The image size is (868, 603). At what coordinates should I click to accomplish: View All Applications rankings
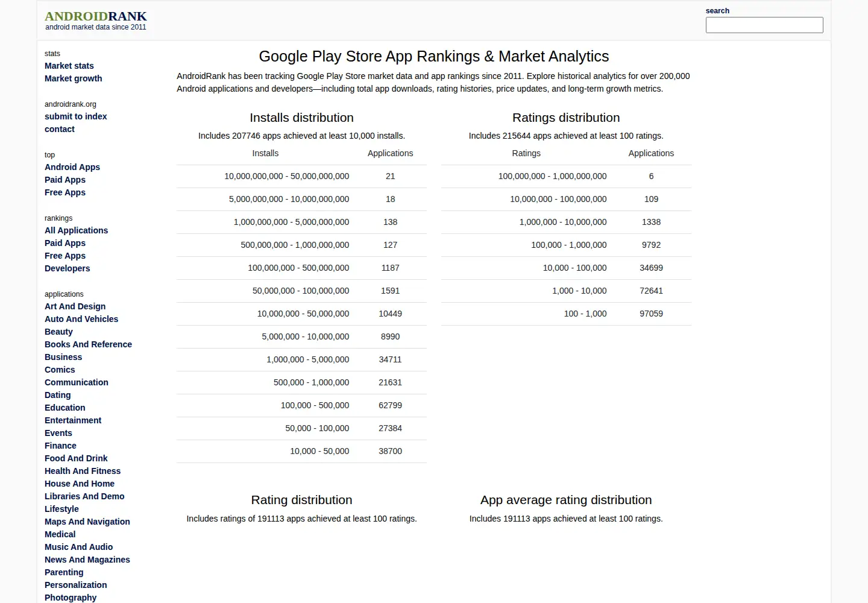click(x=77, y=230)
